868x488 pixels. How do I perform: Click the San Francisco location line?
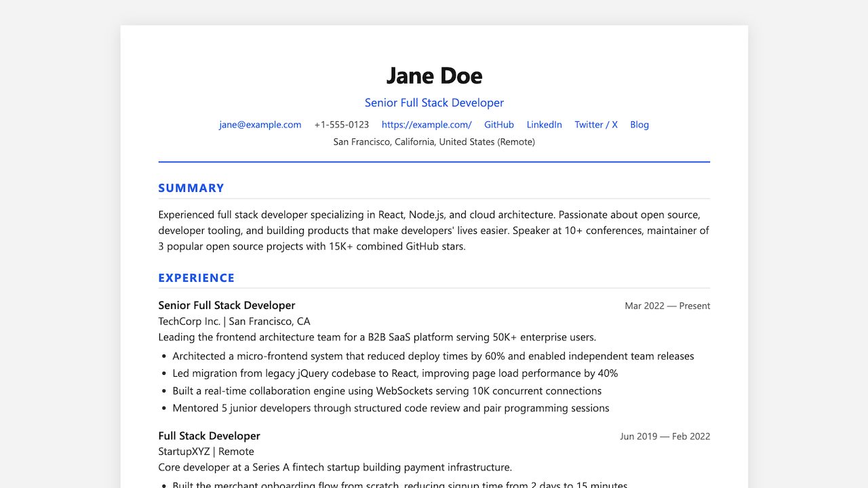434,142
